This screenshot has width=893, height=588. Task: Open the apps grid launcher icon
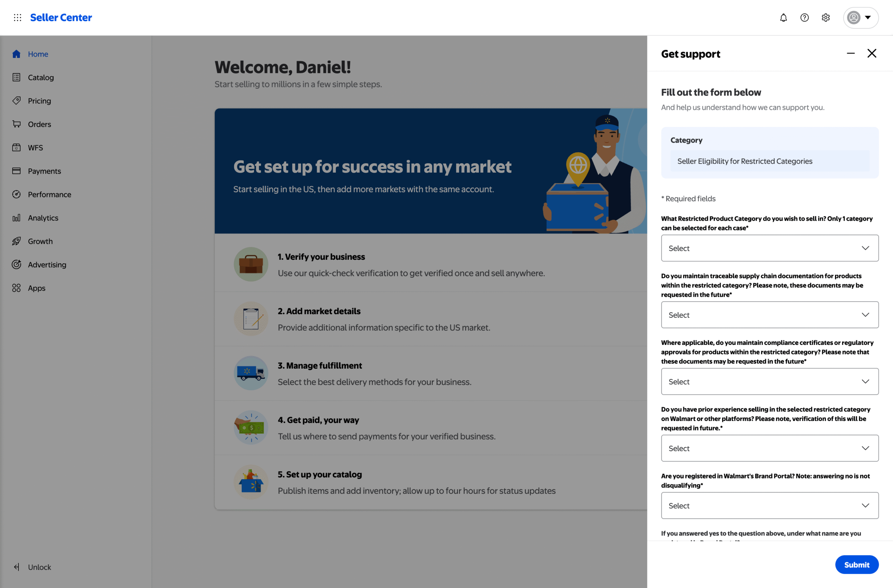(x=17, y=18)
